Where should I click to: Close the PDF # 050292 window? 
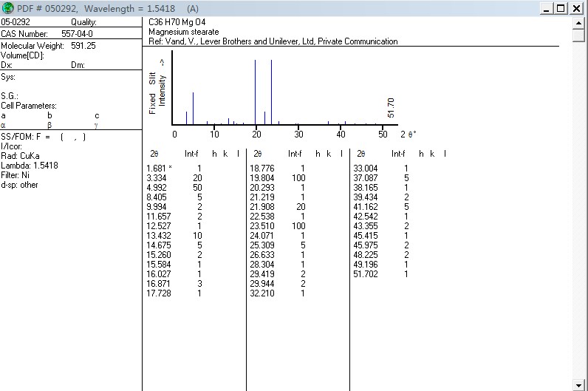[576, 8]
